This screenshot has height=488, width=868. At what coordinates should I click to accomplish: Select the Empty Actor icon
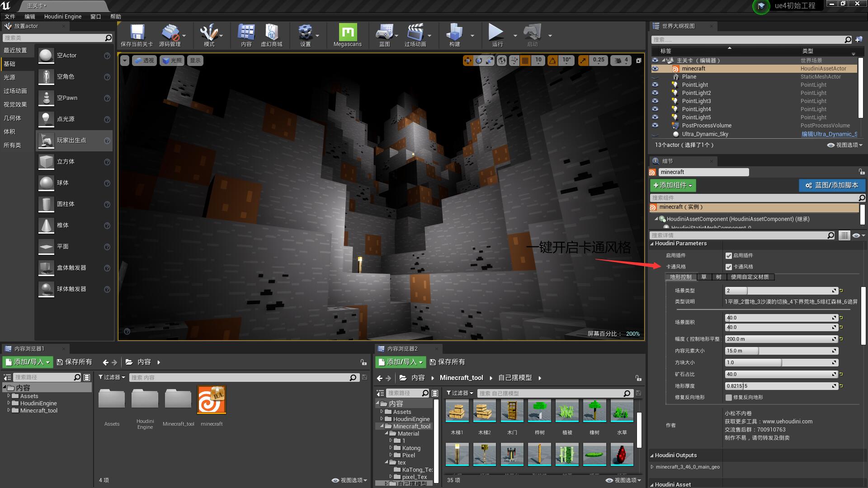[46, 56]
